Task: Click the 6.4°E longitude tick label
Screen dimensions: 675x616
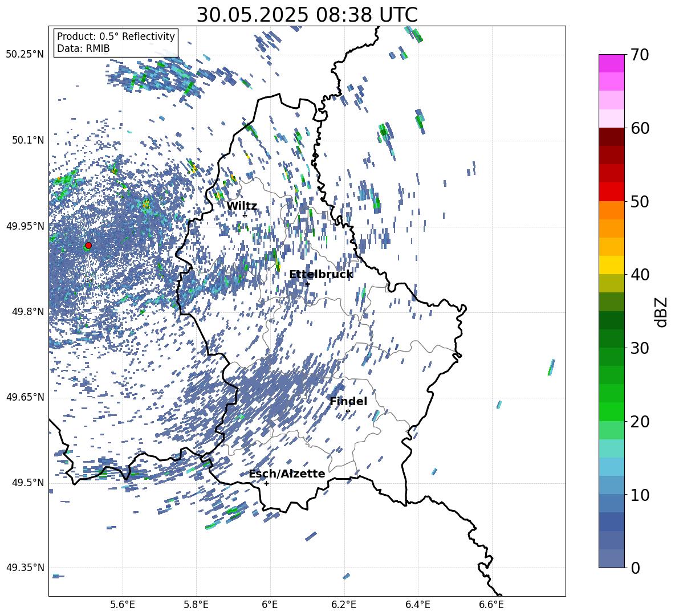Action: pos(417,605)
